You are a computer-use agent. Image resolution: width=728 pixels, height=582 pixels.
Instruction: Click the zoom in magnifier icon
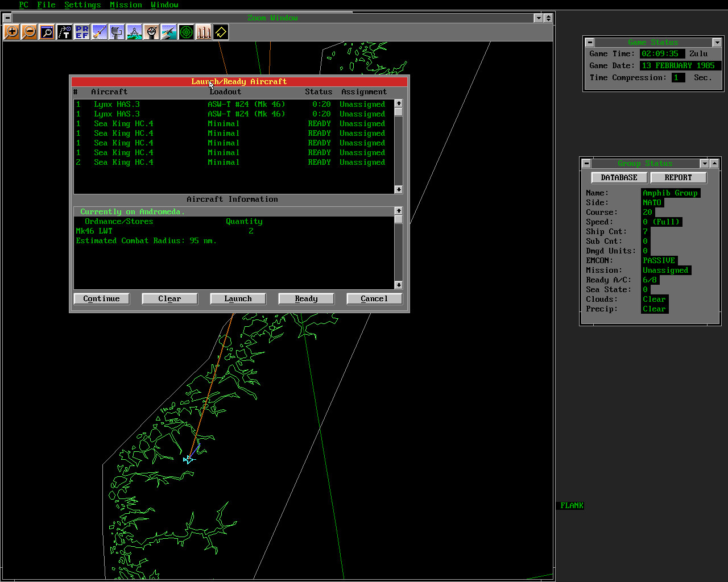tap(11, 32)
